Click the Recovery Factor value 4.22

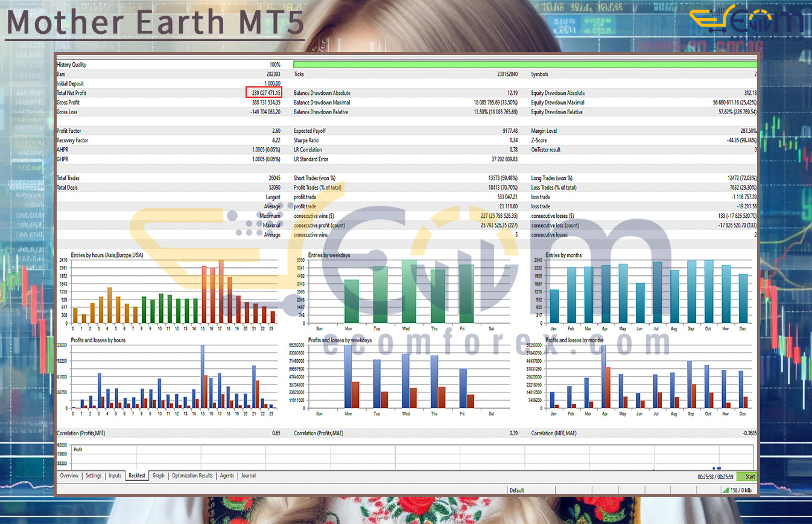[x=276, y=140]
